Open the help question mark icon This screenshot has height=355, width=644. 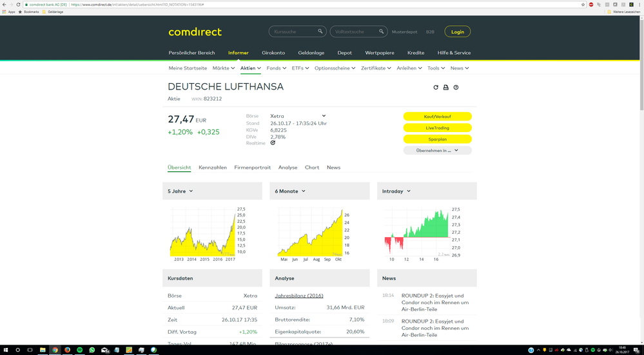[456, 88]
